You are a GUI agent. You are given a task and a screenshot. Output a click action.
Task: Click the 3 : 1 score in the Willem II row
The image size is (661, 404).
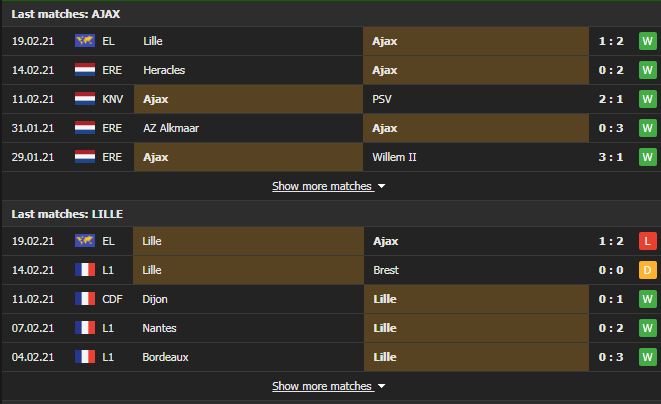tap(611, 157)
